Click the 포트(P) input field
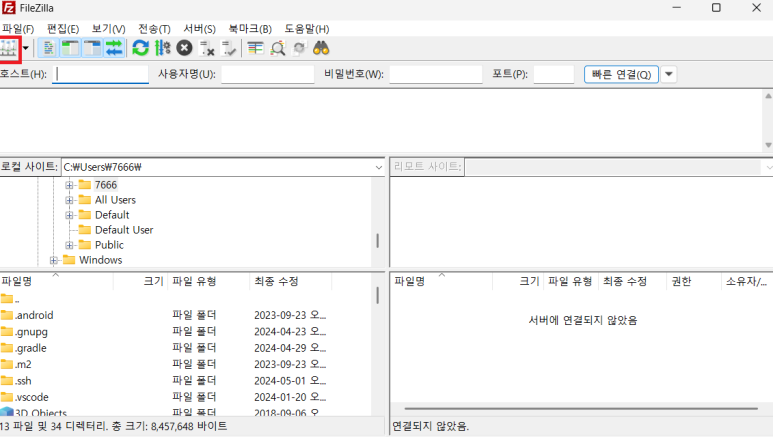This screenshot has height=437, width=773. click(x=554, y=74)
